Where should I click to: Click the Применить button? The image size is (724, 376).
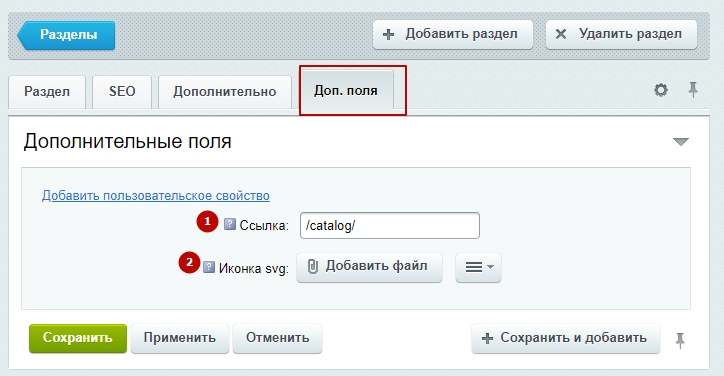pos(180,338)
